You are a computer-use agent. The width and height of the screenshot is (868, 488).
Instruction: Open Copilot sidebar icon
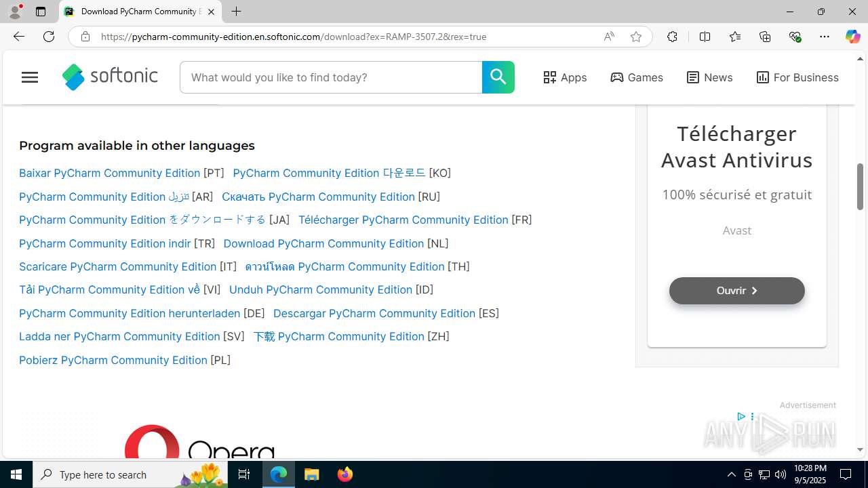click(852, 37)
